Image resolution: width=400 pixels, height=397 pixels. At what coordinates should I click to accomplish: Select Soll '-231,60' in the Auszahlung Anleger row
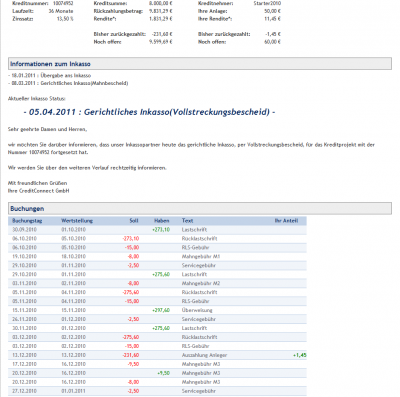(131, 355)
